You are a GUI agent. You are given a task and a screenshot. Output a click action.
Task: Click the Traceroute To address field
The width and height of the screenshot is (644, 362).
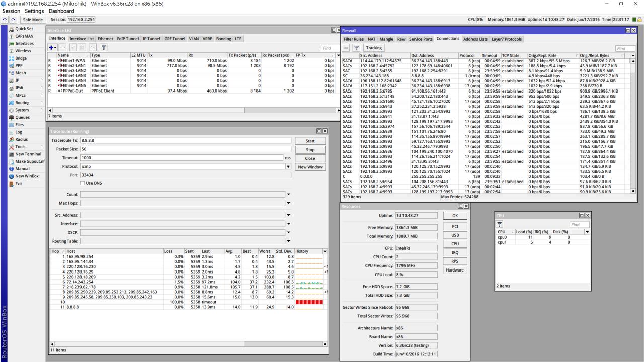point(186,141)
